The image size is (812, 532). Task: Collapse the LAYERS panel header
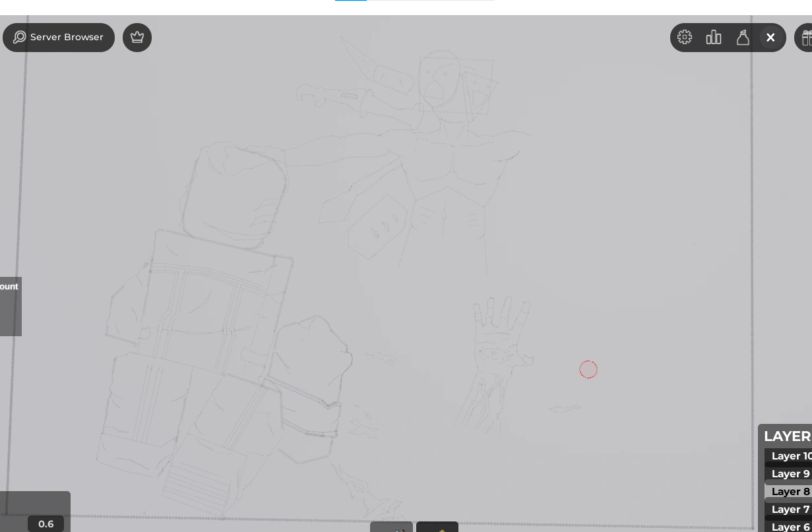click(x=788, y=436)
